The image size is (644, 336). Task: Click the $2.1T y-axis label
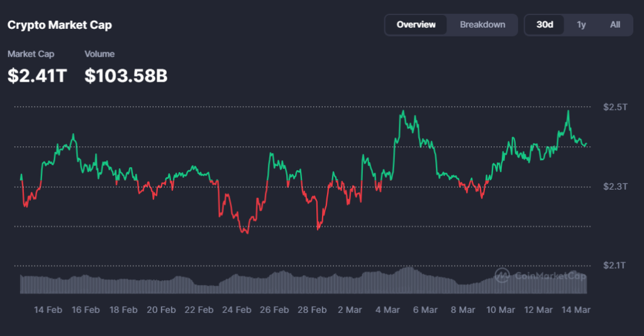pyautogui.click(x=614, y=266)
